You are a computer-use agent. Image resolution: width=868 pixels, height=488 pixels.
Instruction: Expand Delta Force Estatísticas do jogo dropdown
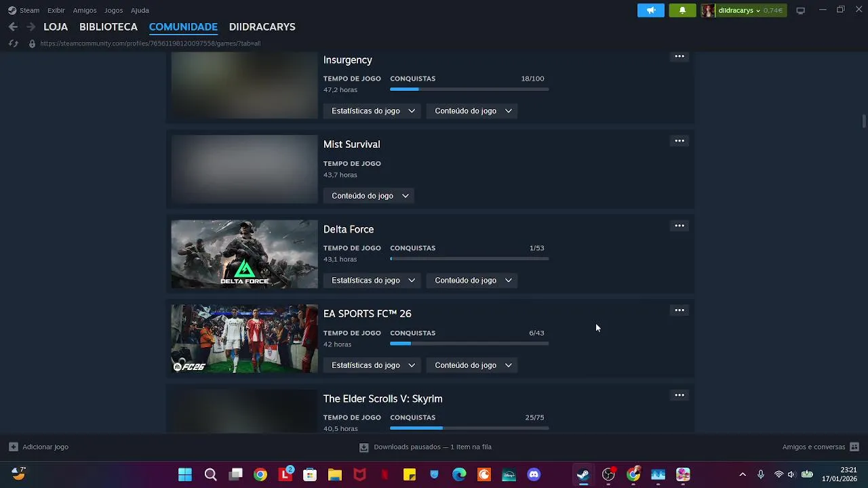click(373, 281)
